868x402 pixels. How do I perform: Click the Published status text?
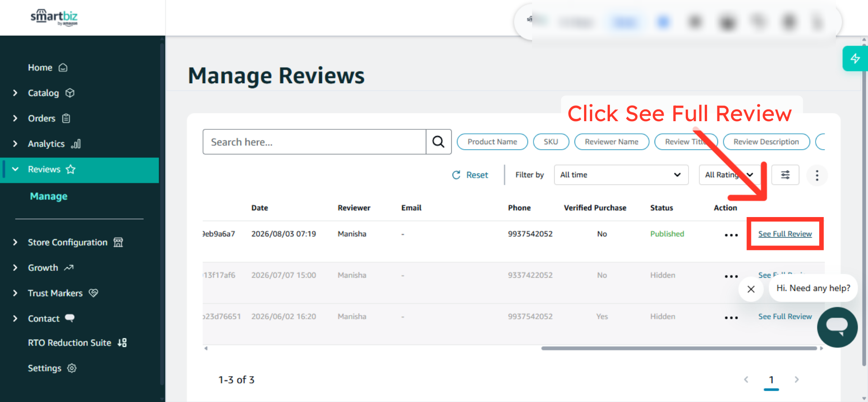click(667, 234)
